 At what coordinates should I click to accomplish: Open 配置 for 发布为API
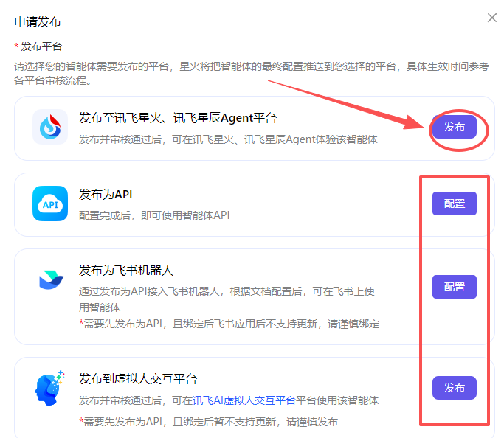(454, 204)
